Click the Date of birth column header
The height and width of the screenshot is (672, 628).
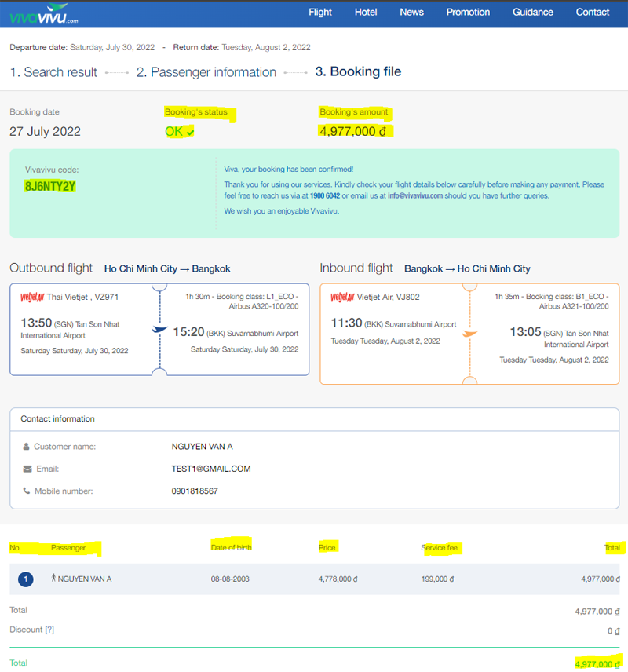(231, 547)
